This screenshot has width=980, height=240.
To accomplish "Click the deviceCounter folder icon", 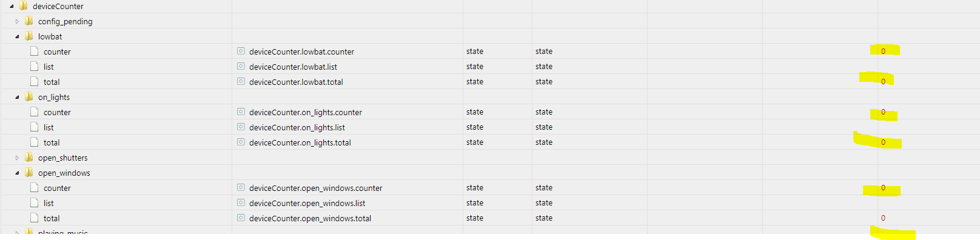I will 24,6.
